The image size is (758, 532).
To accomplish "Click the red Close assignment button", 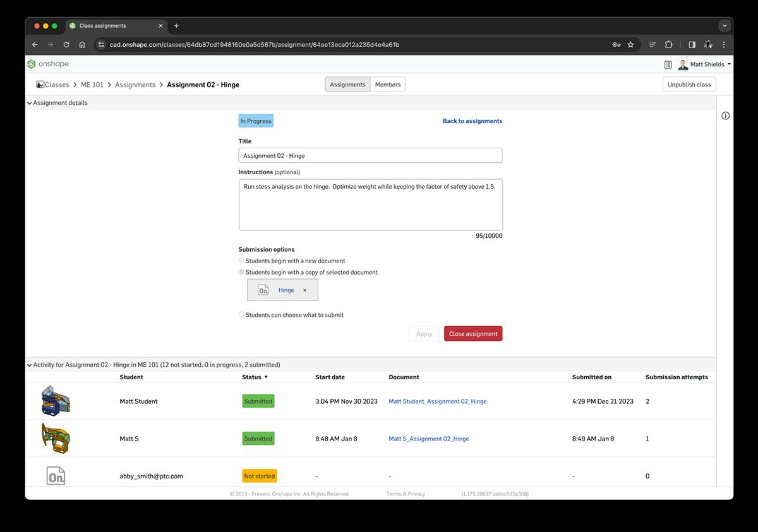I will coord(472,334).
